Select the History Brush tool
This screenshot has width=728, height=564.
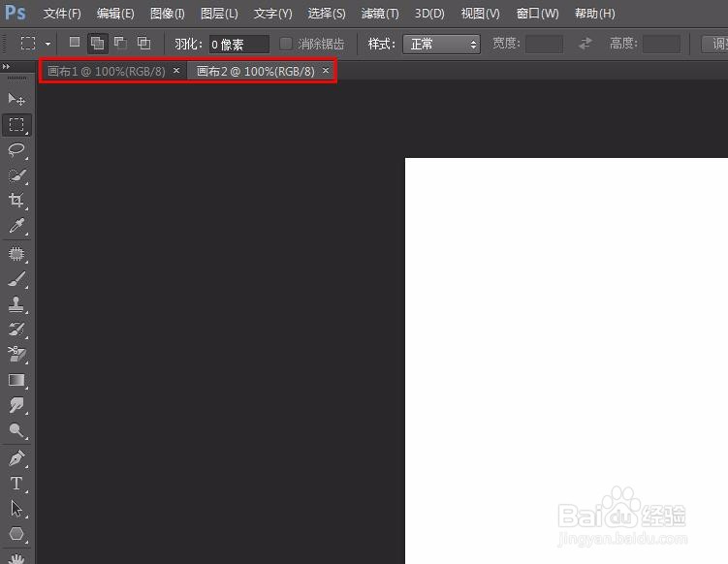(16, 329)
